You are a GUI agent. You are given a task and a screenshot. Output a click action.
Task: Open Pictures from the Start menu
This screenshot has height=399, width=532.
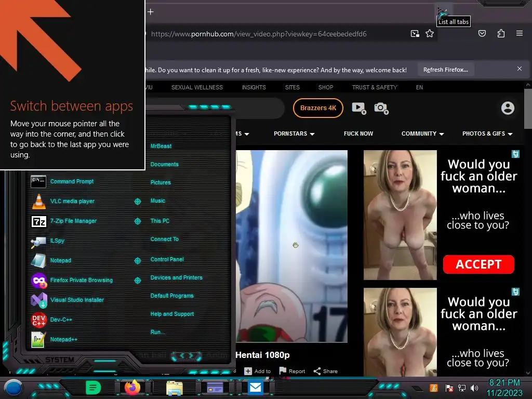click(161, 182)
